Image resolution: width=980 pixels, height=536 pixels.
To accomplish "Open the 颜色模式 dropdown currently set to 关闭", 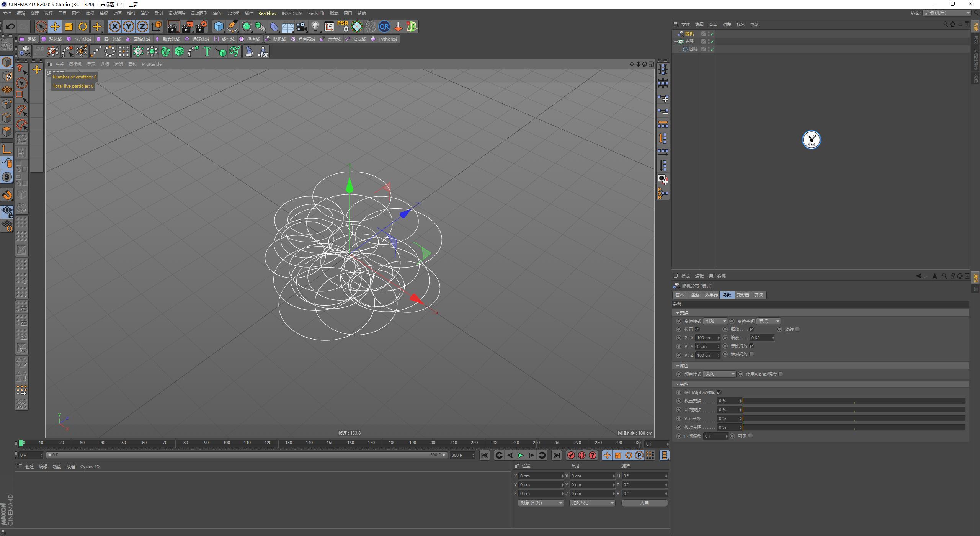I will pos(719,374).
